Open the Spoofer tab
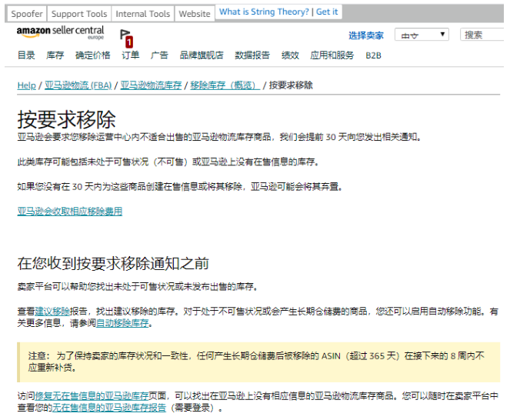Viewport: 510px width, 420px height. click(27, 14)
